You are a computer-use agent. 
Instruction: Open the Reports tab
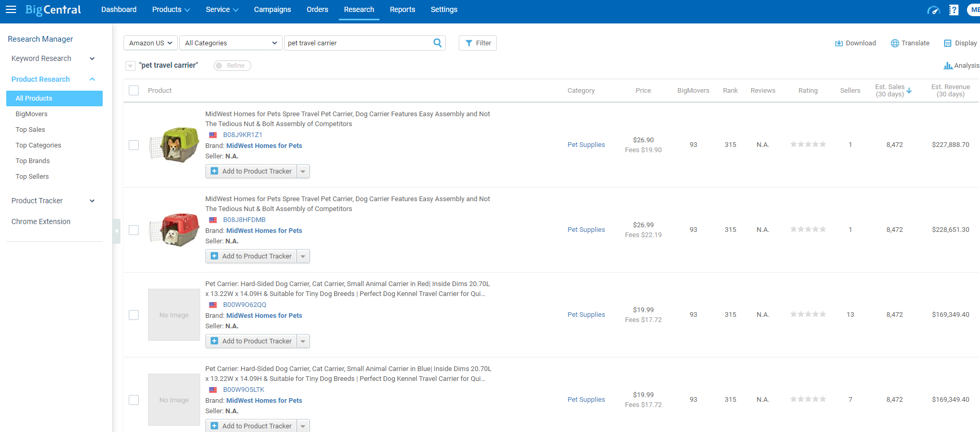pyautogui.click(x=402, y=9)
